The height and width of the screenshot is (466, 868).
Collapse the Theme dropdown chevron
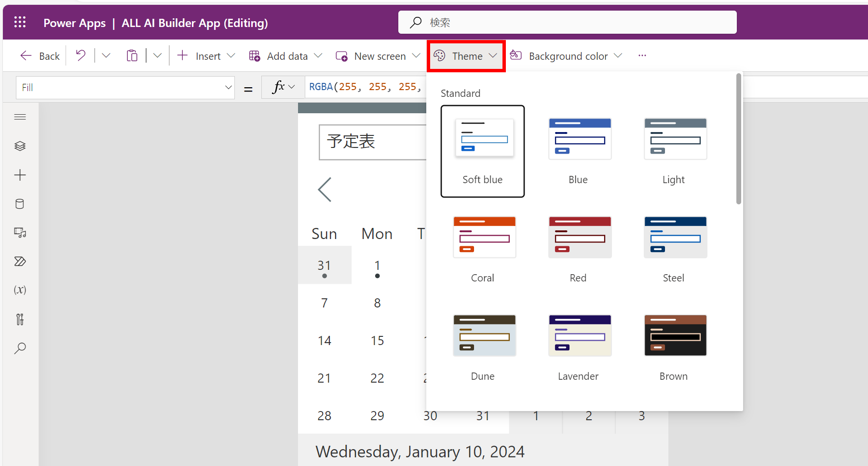coord(493,56)
